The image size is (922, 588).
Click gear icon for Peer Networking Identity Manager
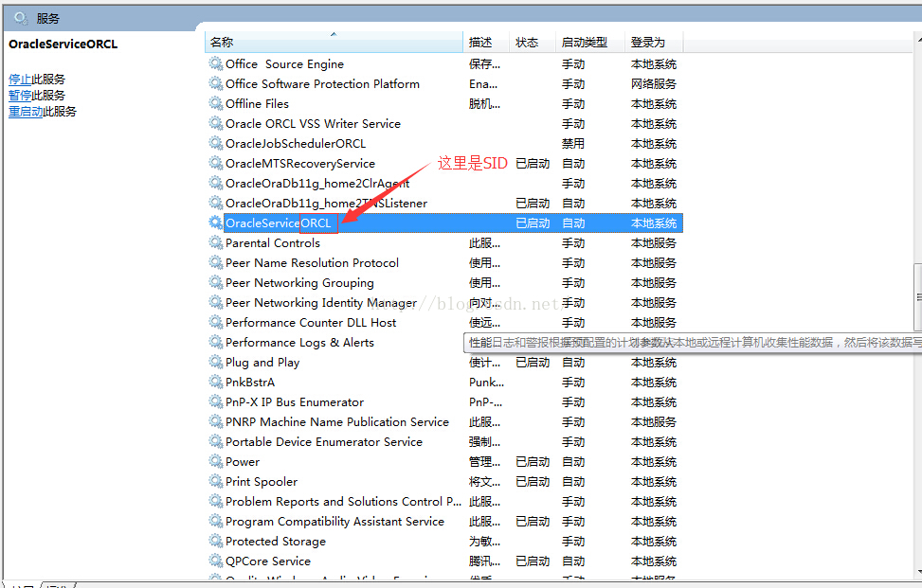[216, 302]
